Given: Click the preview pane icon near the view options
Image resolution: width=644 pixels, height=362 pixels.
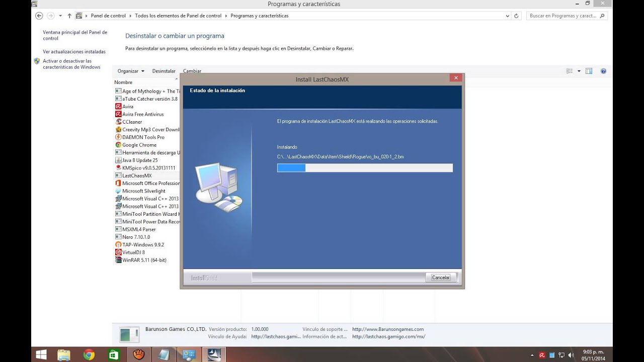Looking at the screenshot, I should (x=589, y=71).
